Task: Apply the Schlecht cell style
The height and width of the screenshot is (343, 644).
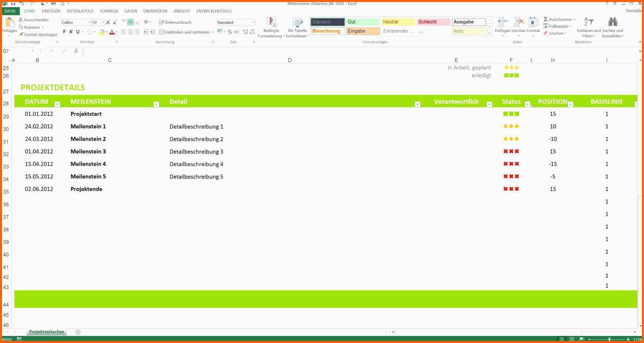Action: (x=433, y=22)
